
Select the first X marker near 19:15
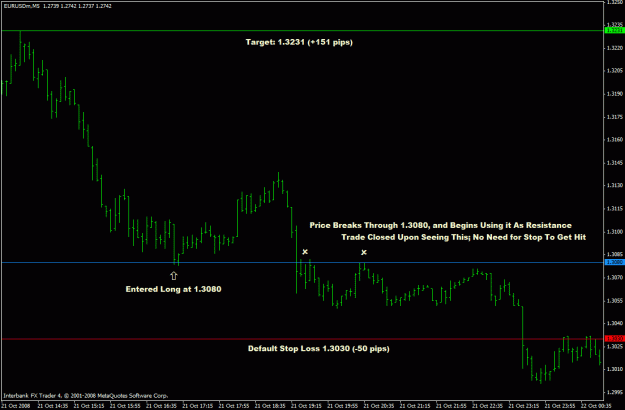(305, 252)
